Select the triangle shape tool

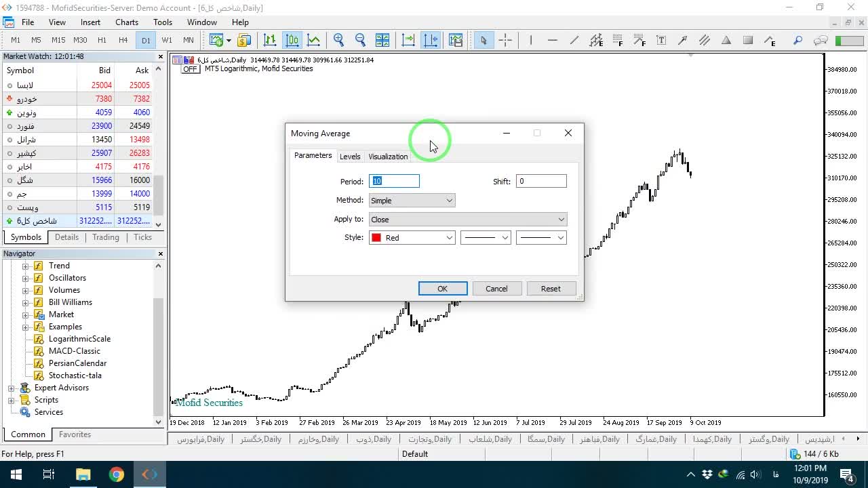pyautogui.click(x=726, y=40)
